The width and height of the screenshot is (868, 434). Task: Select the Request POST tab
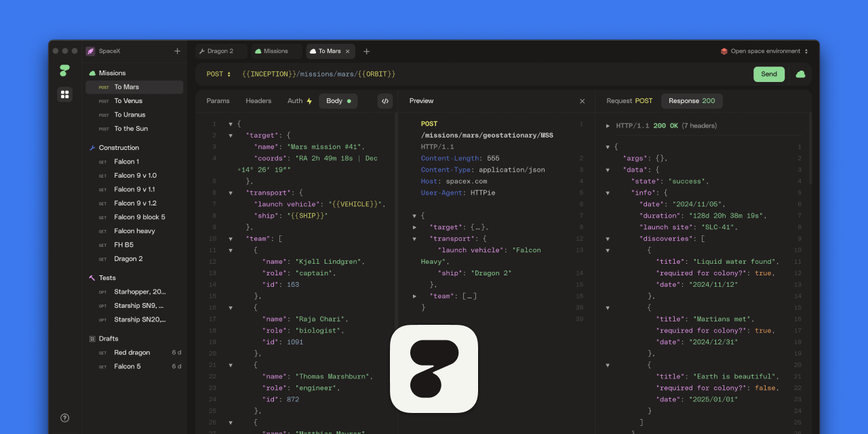629,101
